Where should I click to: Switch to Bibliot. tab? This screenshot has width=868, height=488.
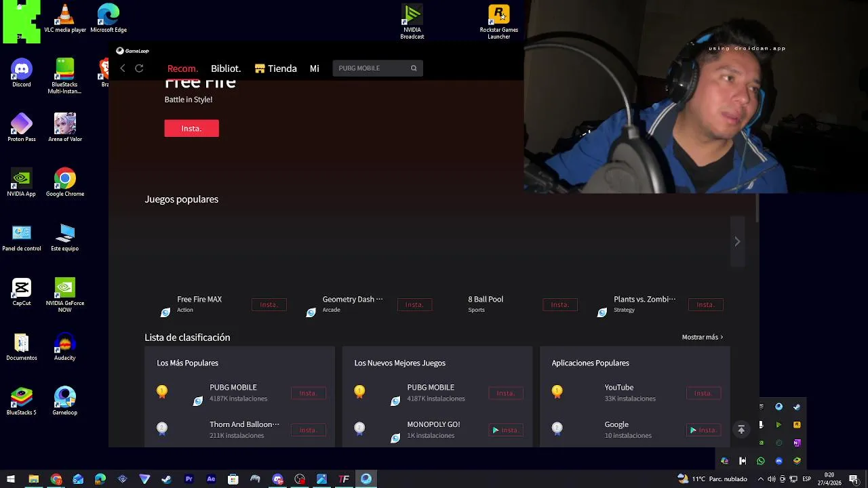[226, 68]
